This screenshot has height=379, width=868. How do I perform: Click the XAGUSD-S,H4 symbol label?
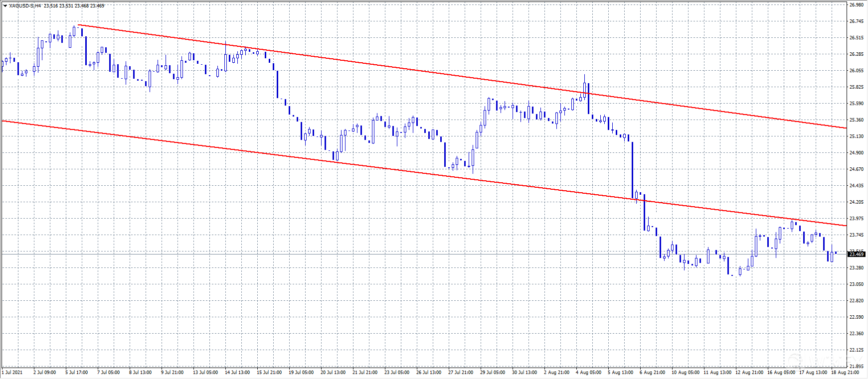[25, 6]
